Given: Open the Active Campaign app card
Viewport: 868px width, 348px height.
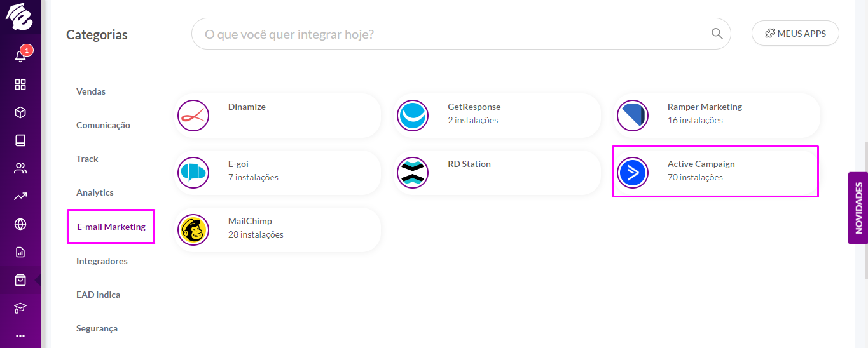Looking at the screenshot, I should [x=715, y=171].
